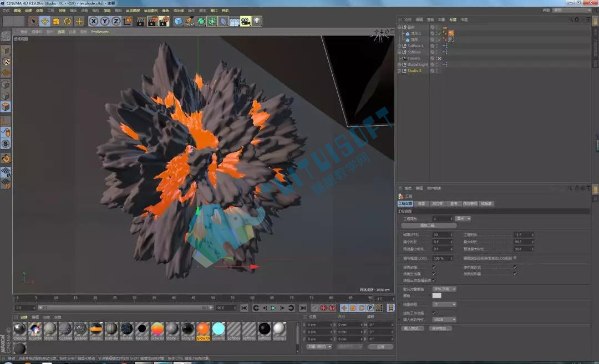This screenshot has height=364, width=599.
Task: Open the 80% grey default object color dropdown
Action: coord(445,289)
